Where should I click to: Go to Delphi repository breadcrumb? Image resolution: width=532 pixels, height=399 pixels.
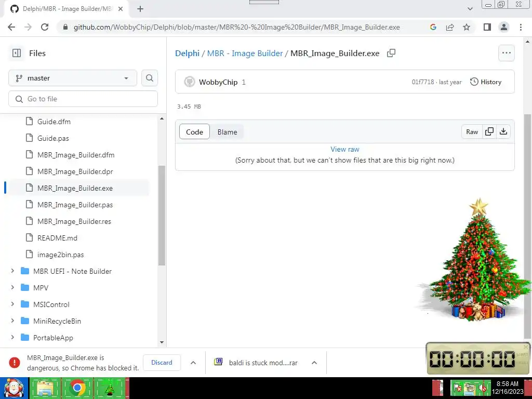click(x=187, y=54)
